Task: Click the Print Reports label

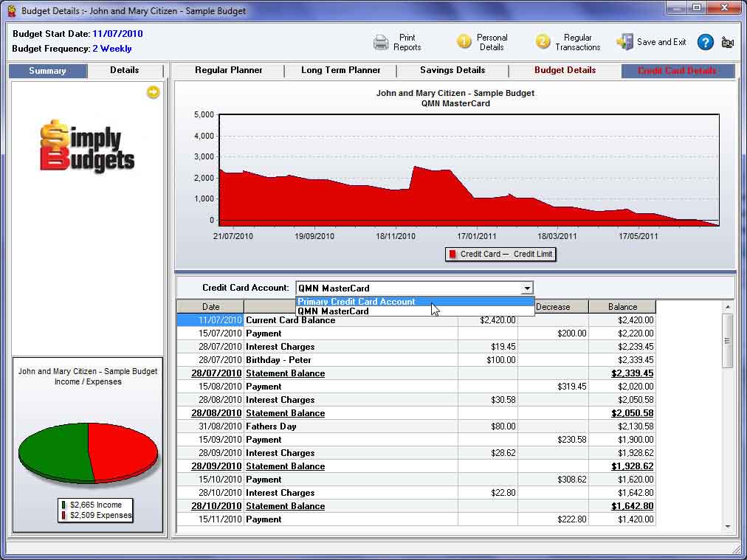Action: 407,42
